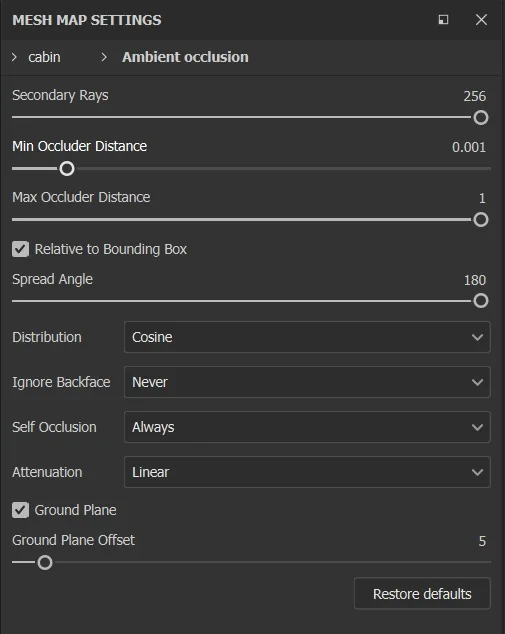Open the Attenuation dropdown showing Linear

tap(307, 472)
